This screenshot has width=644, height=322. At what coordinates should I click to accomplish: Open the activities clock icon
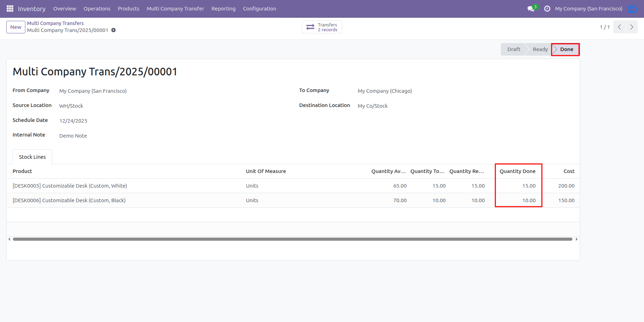(547, 9)
